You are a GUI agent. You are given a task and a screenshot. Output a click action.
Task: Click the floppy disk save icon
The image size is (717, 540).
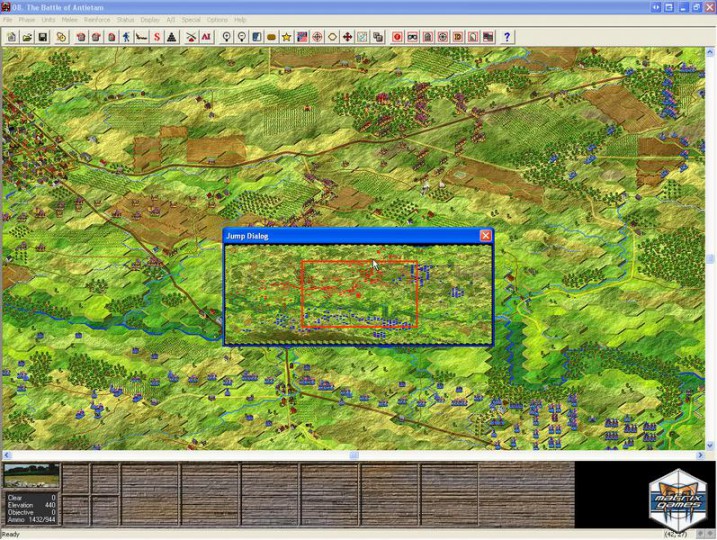tap(43, 37)
